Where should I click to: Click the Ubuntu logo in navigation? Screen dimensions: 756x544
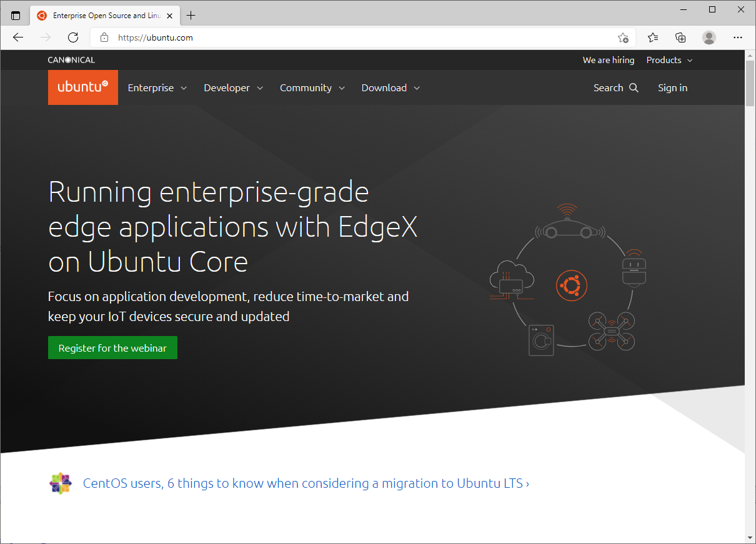(83, 87)
